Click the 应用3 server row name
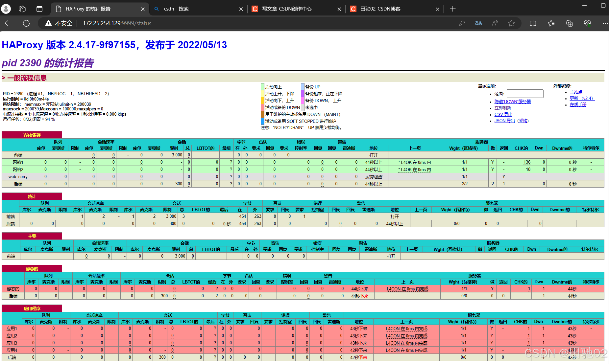Viewport: 609px width, 364px height. point(12,343)
